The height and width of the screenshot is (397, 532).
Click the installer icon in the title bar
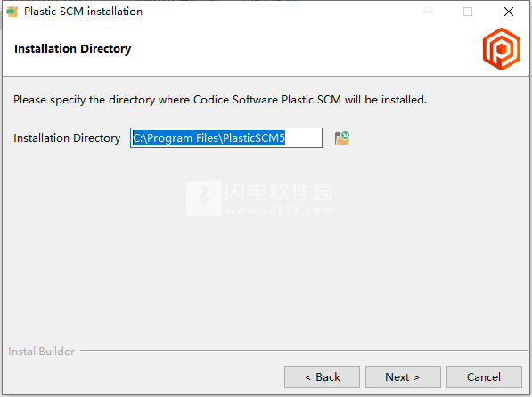[x=12, y=12]
